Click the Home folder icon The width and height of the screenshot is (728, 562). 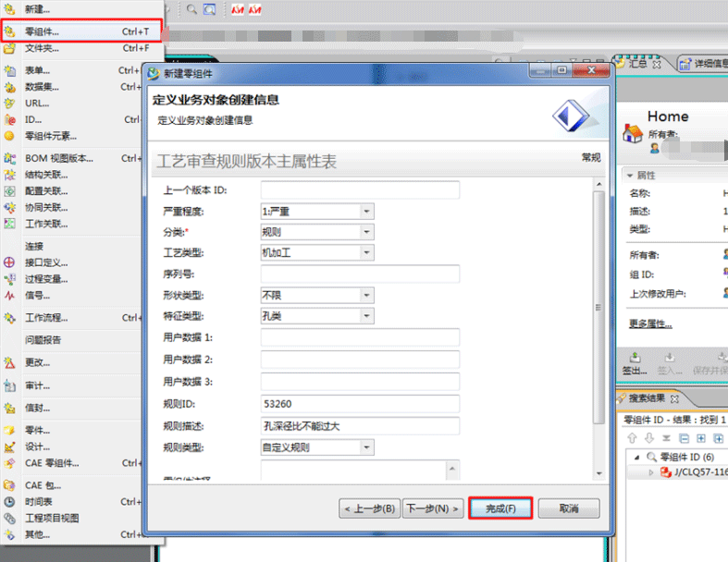point(633,132)
